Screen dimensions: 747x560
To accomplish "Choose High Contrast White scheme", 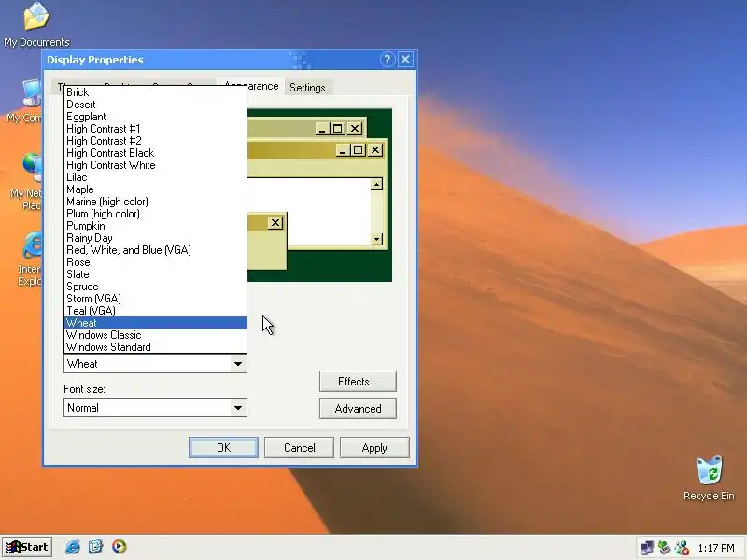I will [x=155, y=165].
